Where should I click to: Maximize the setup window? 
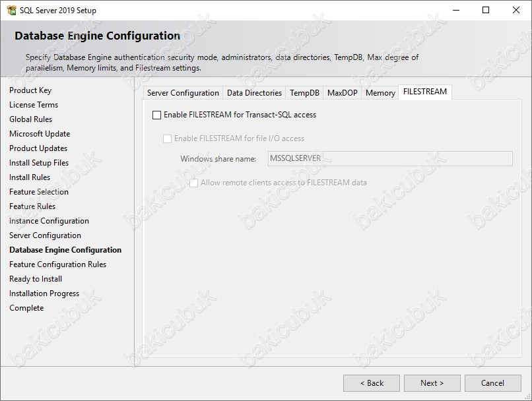486,10
